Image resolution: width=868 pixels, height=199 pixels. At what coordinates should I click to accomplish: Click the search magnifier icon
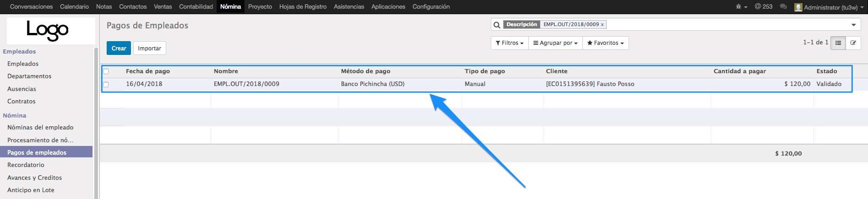click(x=497, y=25)
